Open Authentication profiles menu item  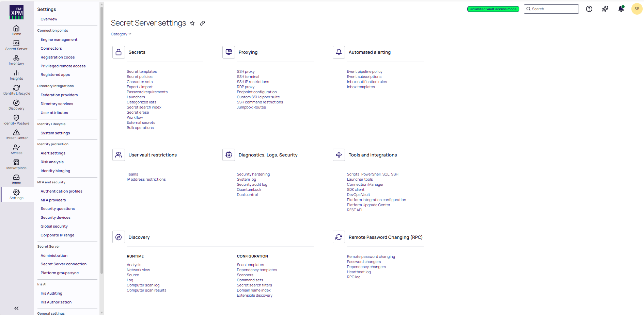pos(61,192)
